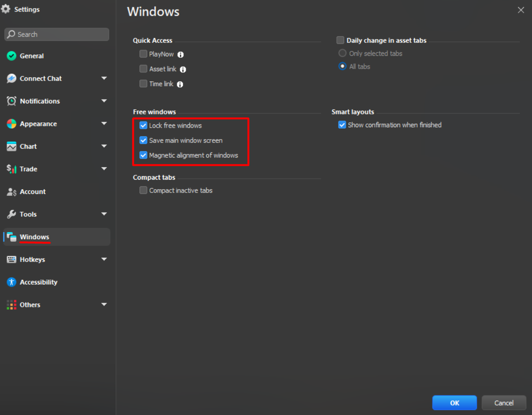Screen dimensions: 532x415
Task: Click the Connect Chat bubble icon
Action: pyautogui.click(x=11, y=79)
